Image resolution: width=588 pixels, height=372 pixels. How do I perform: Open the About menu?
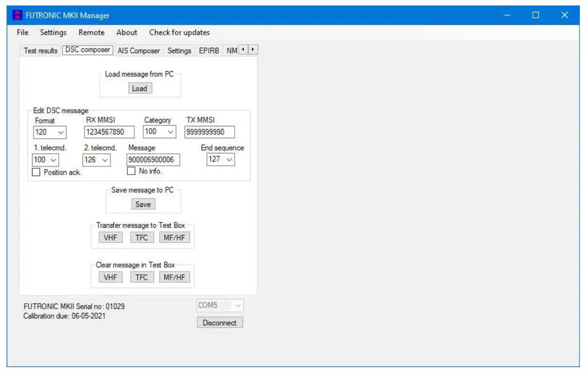pyautogui.click(x=127, y=33)
